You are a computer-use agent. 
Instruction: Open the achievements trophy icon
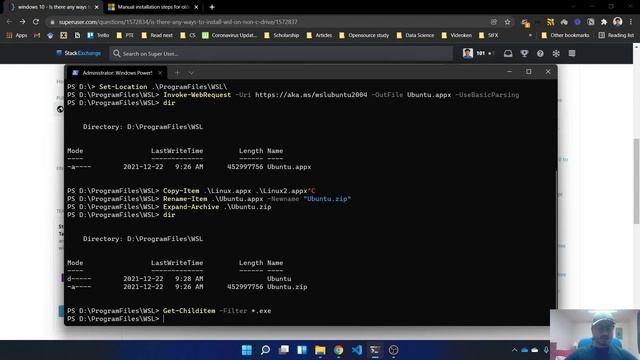pos(524,53)
